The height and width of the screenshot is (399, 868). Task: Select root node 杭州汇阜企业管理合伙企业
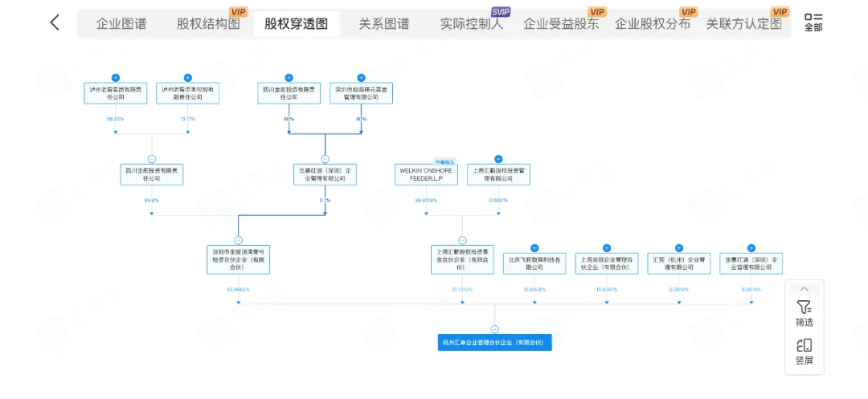[x=495, y=342]
